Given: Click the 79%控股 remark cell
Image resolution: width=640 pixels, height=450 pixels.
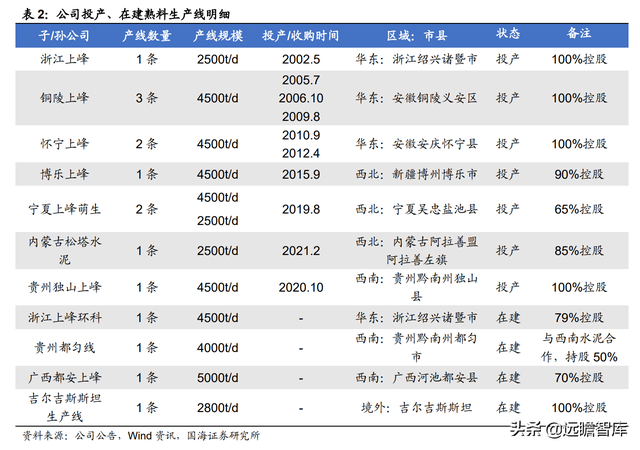Looking at the screenshot, I should pos(579,317).
